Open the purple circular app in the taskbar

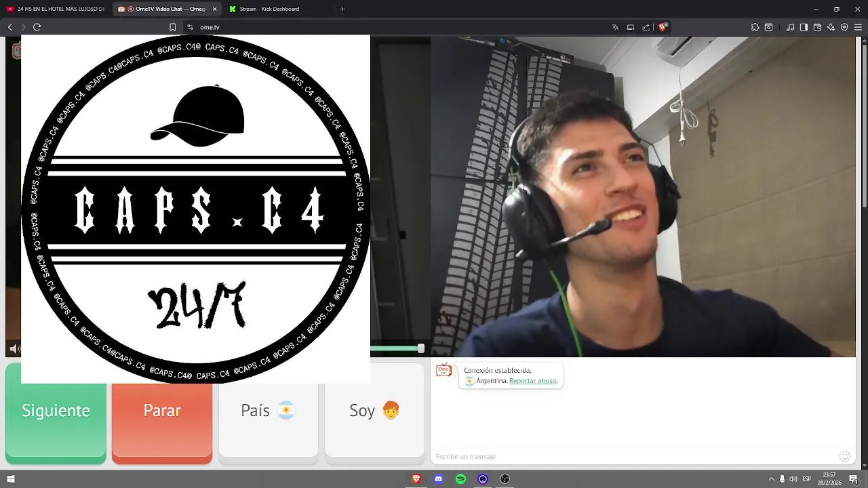[x=483, y=479]
